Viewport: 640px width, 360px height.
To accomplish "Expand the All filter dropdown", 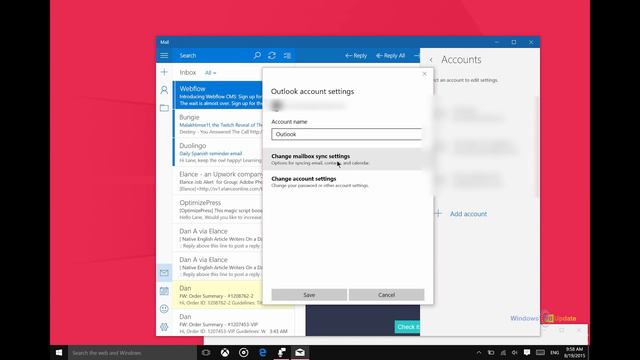I will pyautogui.click(x=210, y=73).
